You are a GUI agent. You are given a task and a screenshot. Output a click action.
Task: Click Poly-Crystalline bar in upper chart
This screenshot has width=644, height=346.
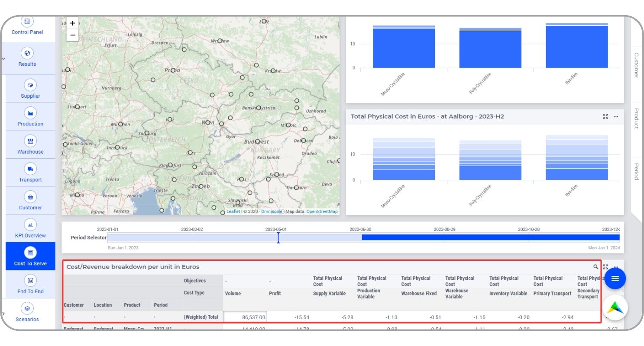(490, 48)
